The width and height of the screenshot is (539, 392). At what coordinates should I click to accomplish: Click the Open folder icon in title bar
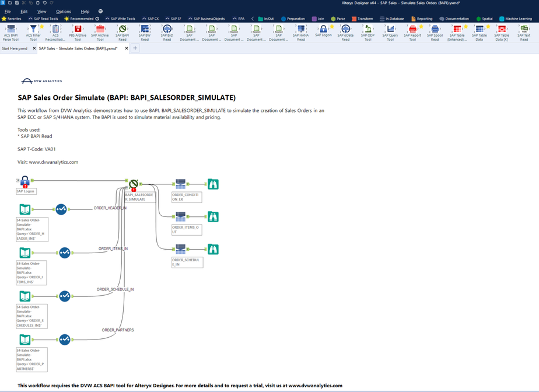9,3
